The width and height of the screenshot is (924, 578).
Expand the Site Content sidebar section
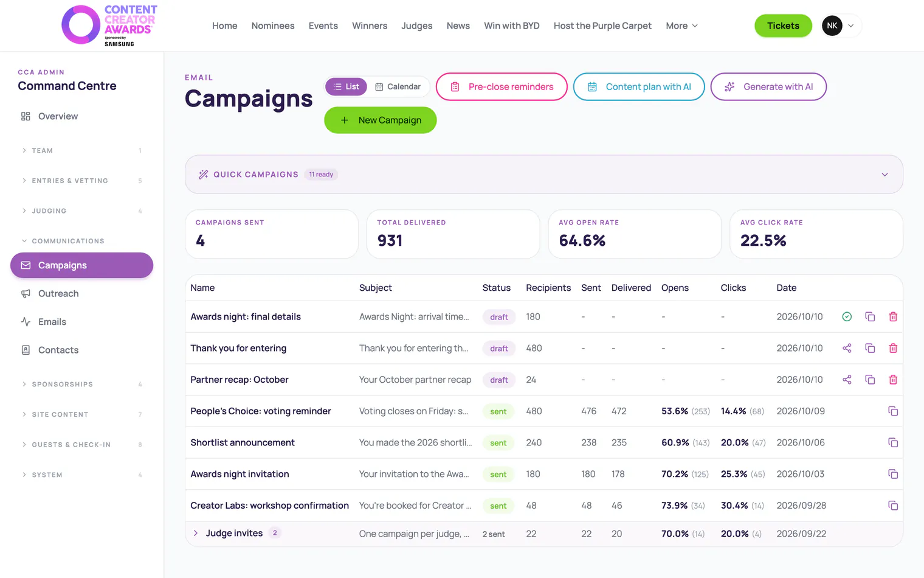coord(81,414)
